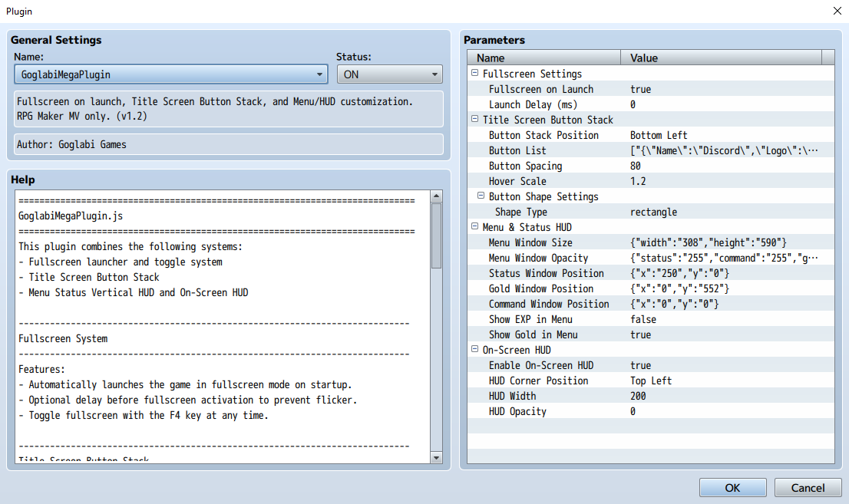The image size is (849, 504).
Task: Select the Hover Scale parameter
Action: [525, 181]
